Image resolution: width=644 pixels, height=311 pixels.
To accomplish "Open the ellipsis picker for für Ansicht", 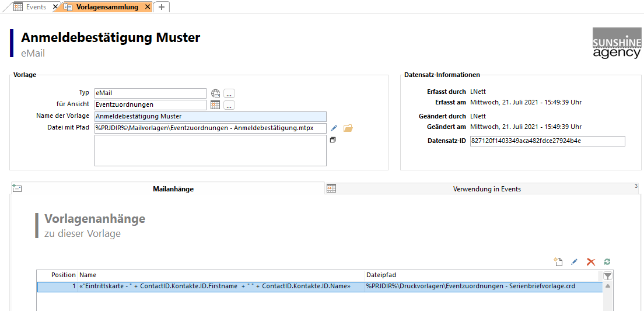I will coord(229,105).
